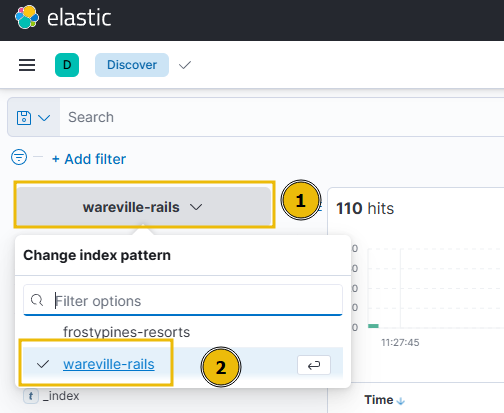Click the magnifier icon in Filter options

pos(37,300)
